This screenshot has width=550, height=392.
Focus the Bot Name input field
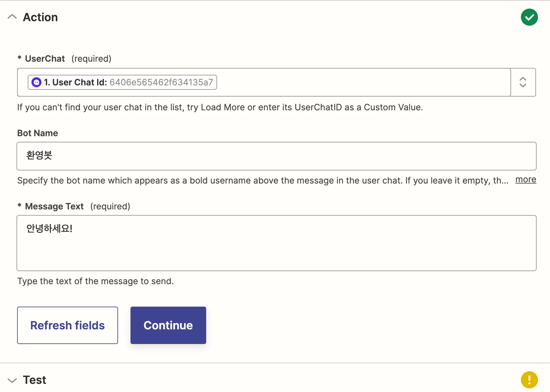(x=276, y=156)
